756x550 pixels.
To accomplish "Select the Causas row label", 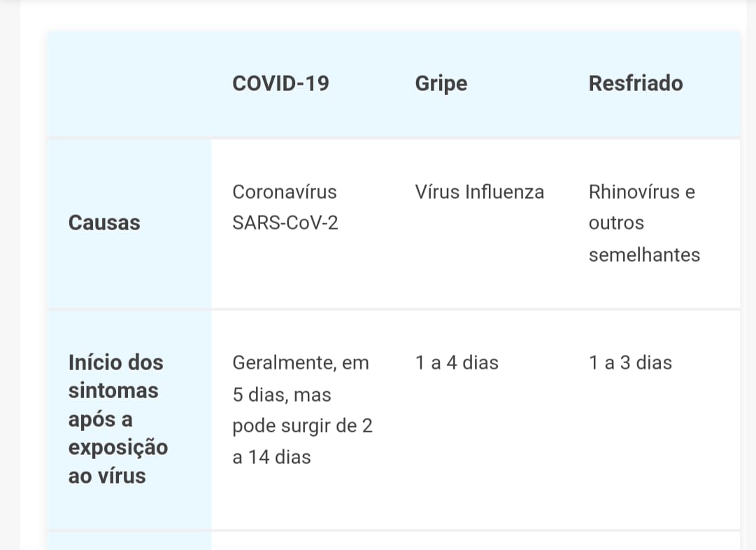I will click(104, 223).
